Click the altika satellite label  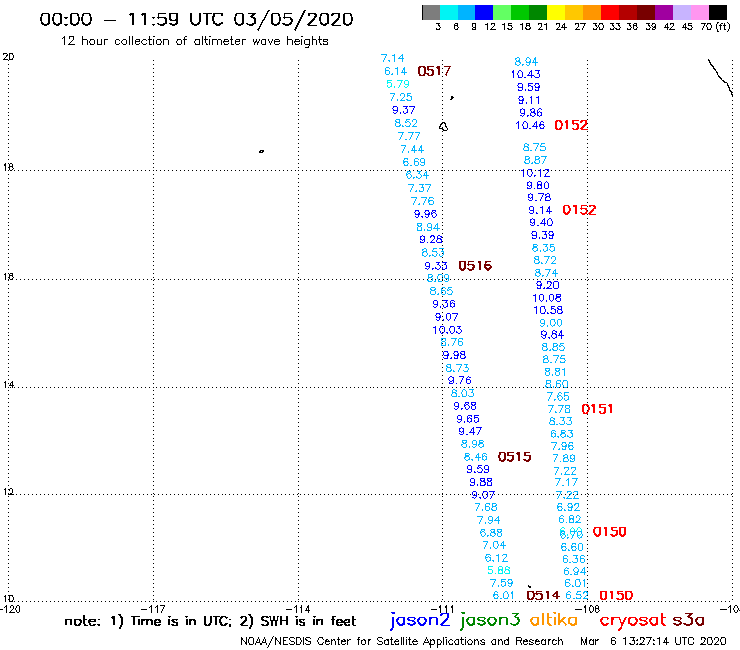coord(553,620)
